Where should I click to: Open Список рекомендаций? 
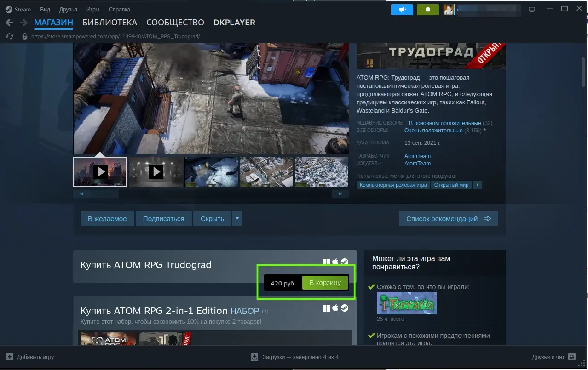pyautogui.click(x=449, y=219)
